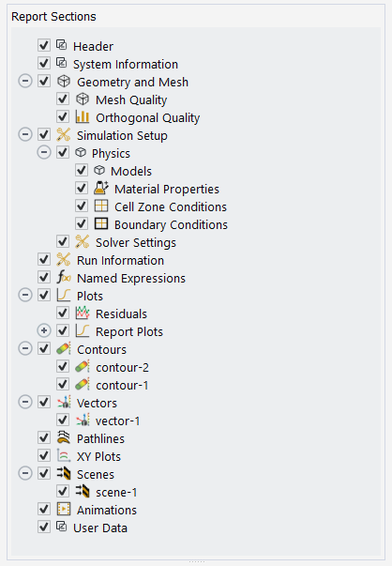Click the scene-1 icon
The width and height of the screenshot is (392, 566).
tap(83, 491)
